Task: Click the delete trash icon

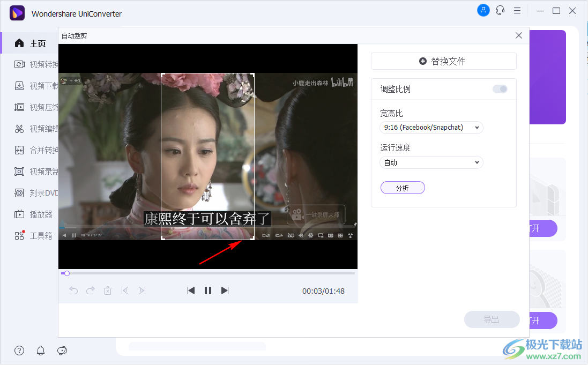Action: (x=108, y=290)
